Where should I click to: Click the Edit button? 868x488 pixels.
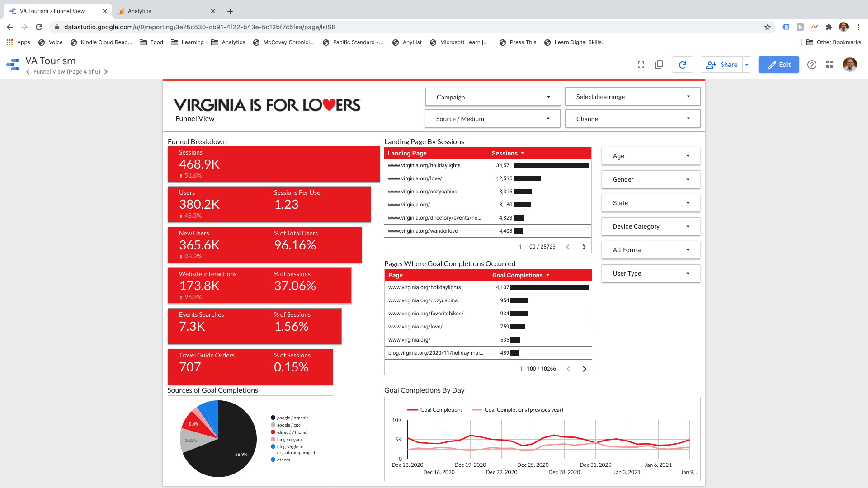pyautogui.click(x=778, y=65)
